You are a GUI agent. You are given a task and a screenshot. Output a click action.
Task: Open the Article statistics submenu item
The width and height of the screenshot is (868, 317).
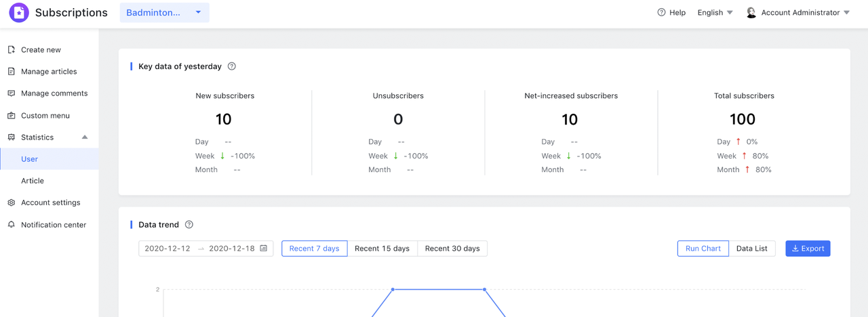point(33,181)
